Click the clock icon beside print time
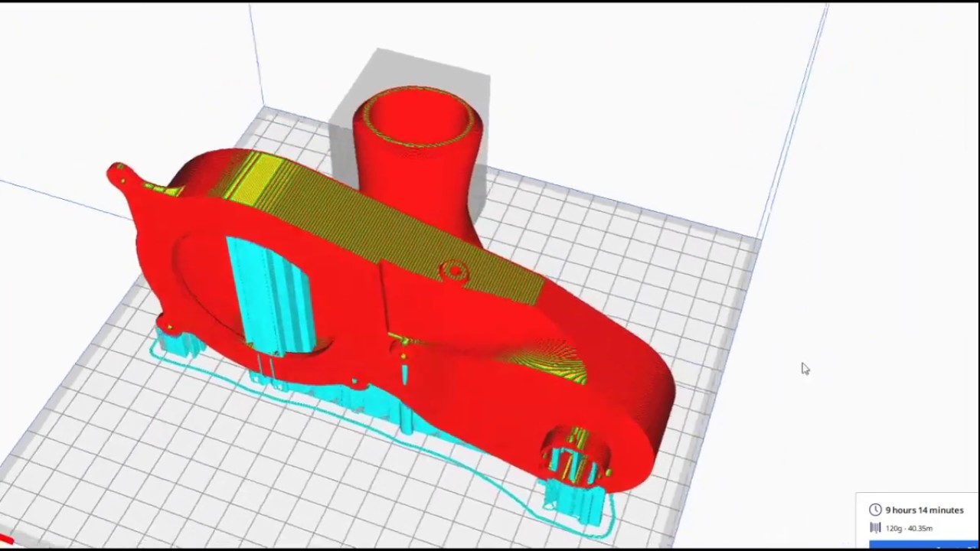Viewport: 980px width, 551px height. coord(875,510)
